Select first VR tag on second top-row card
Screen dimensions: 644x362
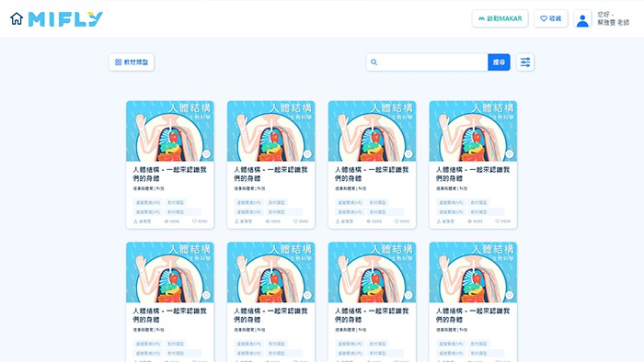coord(248,202)
